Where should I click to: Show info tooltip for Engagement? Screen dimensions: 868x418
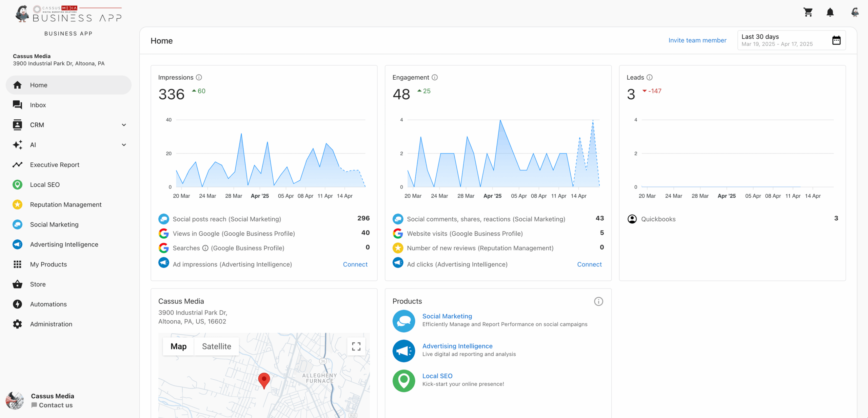click(435, 77)
